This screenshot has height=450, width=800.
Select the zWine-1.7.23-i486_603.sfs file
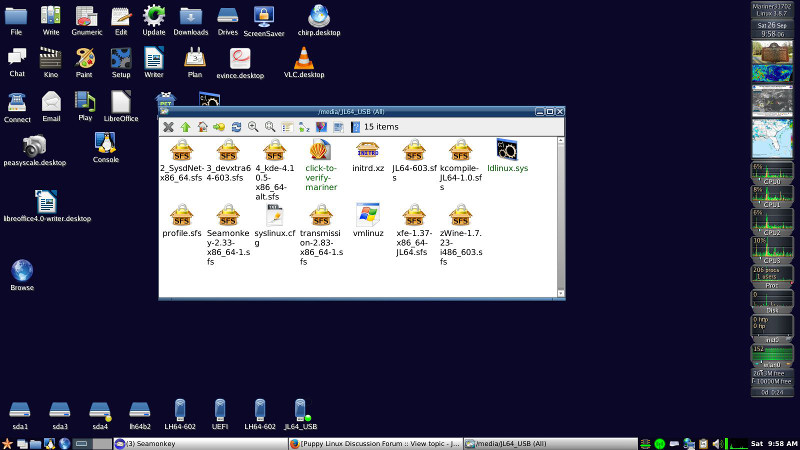click(x=461, y=235)
